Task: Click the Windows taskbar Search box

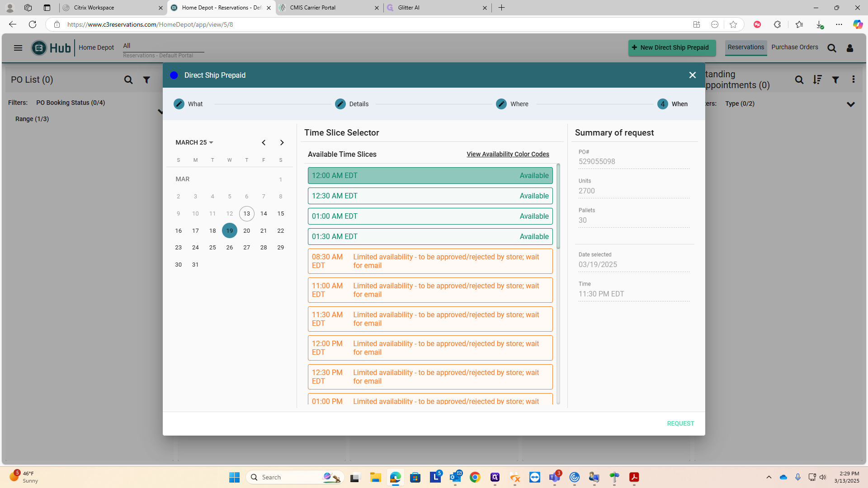Action: tap(295, 477)
